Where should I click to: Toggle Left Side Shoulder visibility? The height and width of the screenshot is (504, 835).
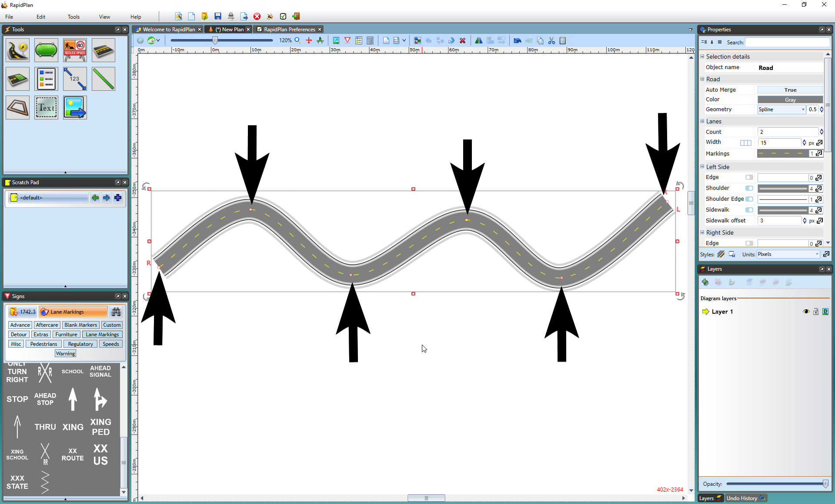coord(751,188)
